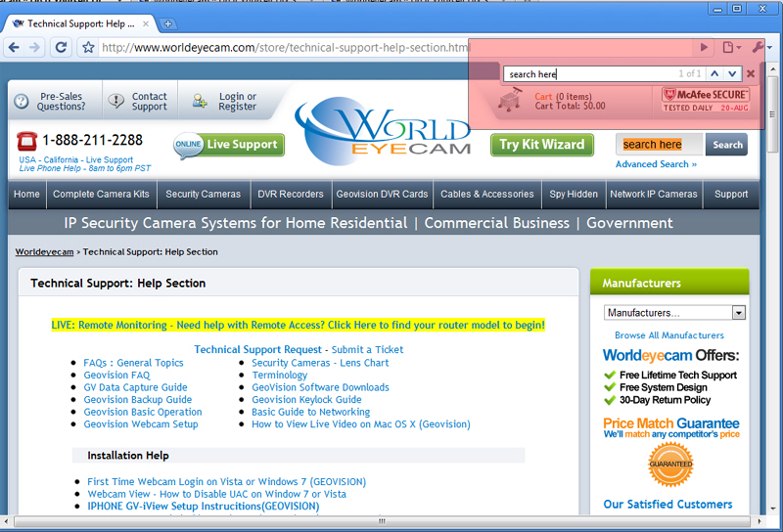
Task: Open Geovision DVR Cards menu
Action: 382,195
